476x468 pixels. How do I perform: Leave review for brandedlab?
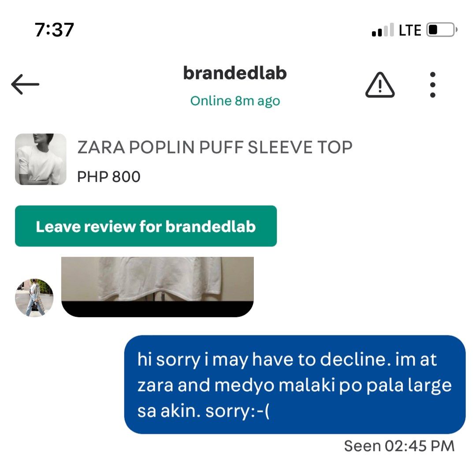(146, 226)
